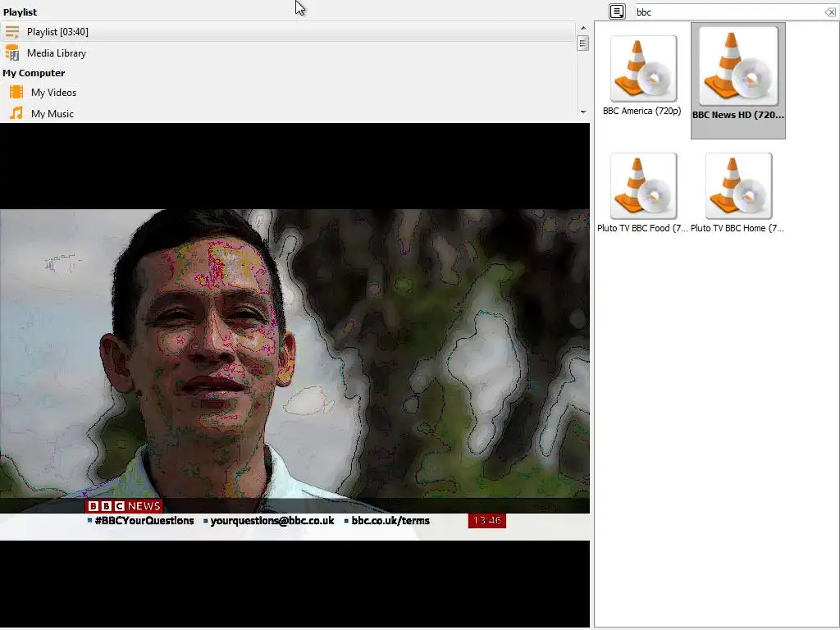The image size is (840, 630).
Task: Click the BBC America (720p) label
Action: coord(641,111)
